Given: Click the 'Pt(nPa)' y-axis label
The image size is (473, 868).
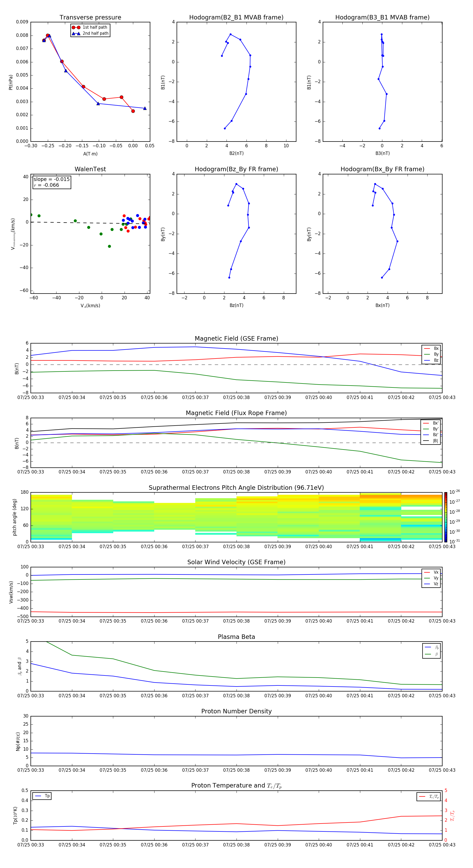Looking at the screenshot, I should tap(11, 82).
